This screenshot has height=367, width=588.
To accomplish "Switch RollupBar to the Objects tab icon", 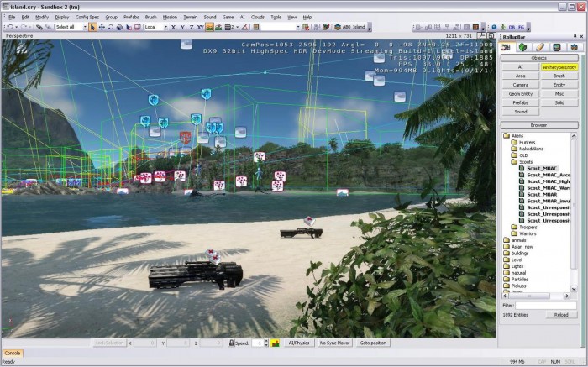I will click(507, 47).
